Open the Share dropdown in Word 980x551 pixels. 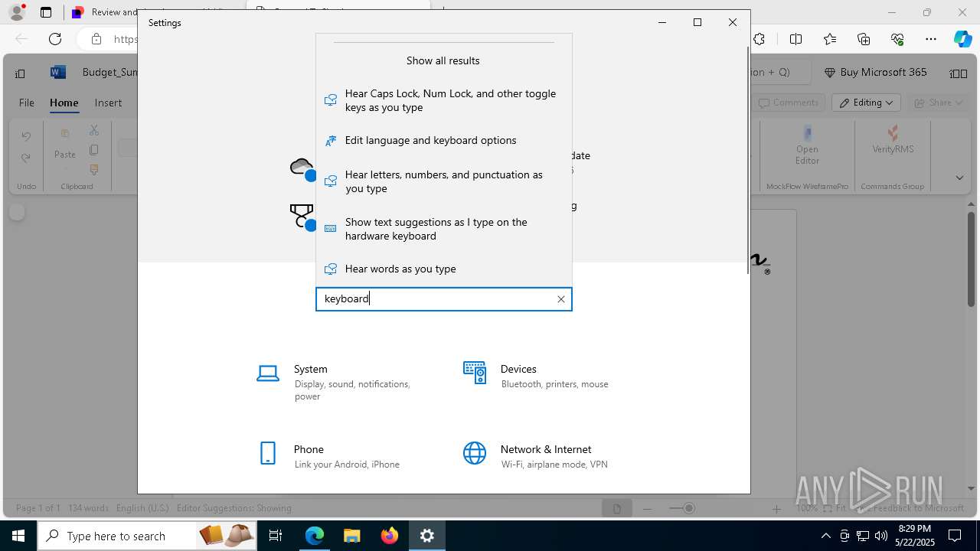(x=938, y=103)
